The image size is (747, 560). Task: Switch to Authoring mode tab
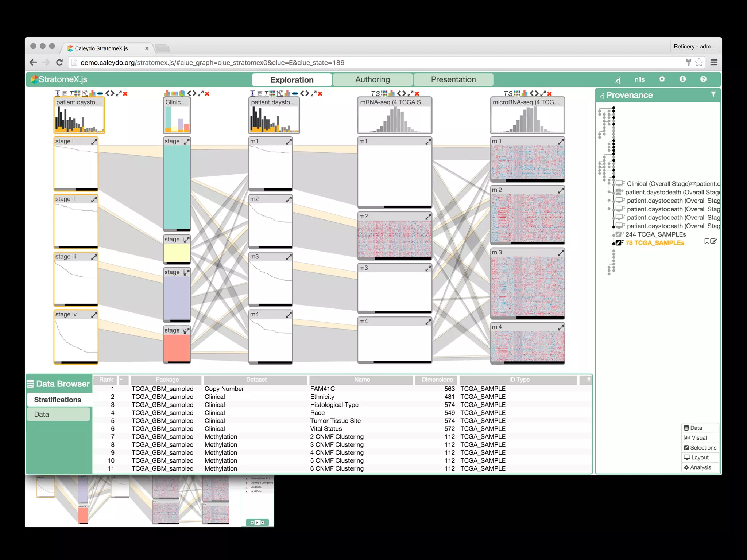coord(372,79)
